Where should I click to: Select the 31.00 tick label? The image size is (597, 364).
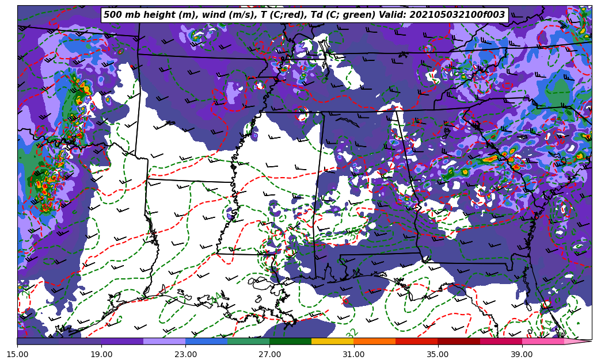click(353, 354)
